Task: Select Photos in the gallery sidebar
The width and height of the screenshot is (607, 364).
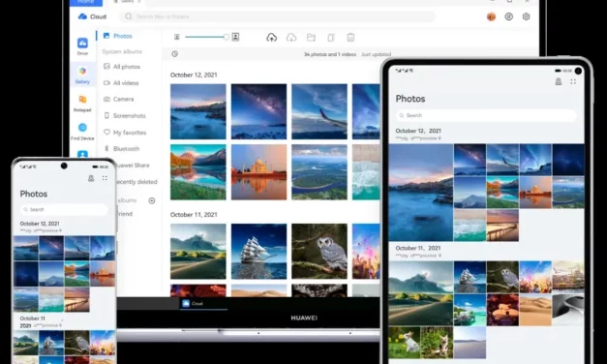Action: pos(118,36)
